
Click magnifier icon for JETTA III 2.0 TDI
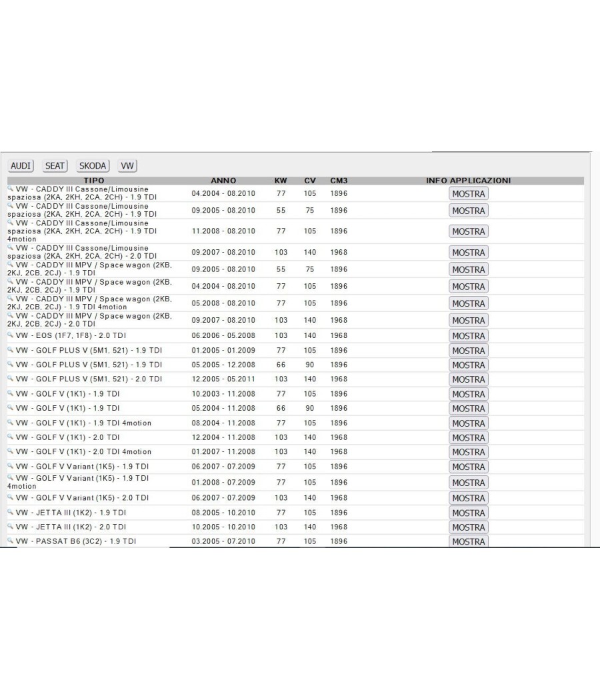[10, 526]
